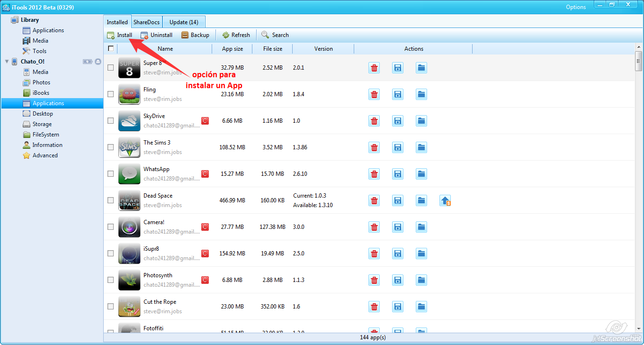Open folder icon for Camera! app

tap(421, 227)
